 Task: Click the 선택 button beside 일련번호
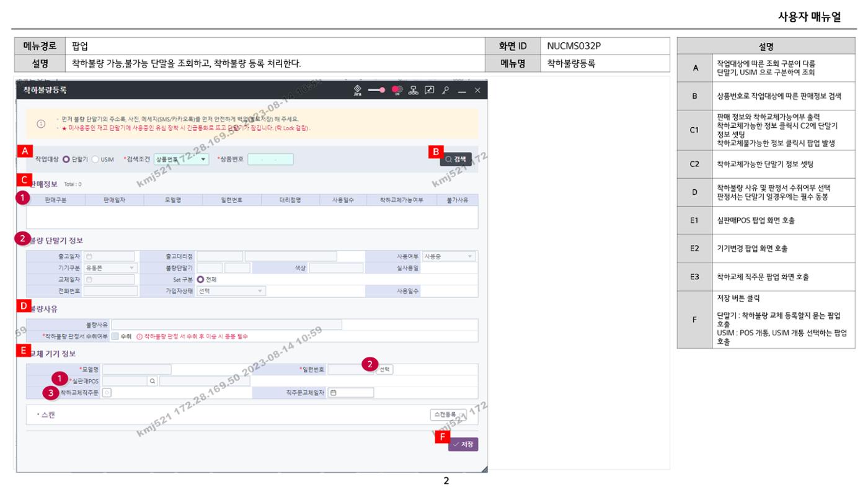[x=385, y=369]
